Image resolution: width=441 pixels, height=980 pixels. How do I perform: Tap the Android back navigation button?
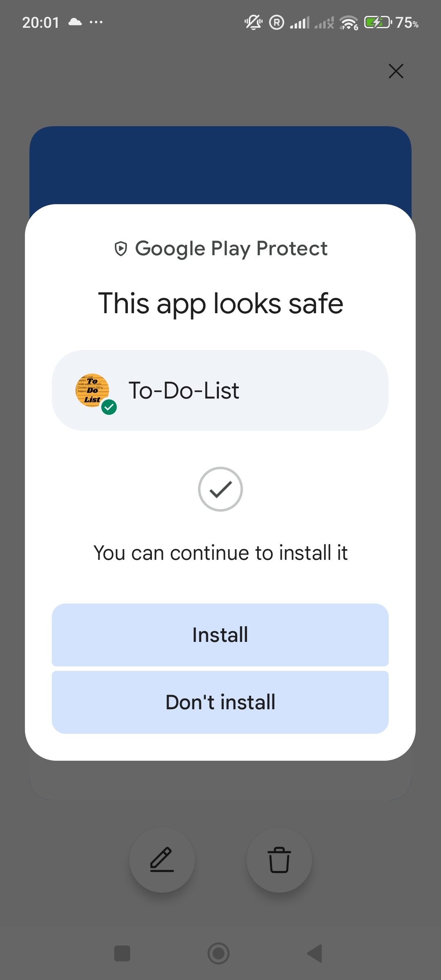pyautogui.click(x=315, y=953)
